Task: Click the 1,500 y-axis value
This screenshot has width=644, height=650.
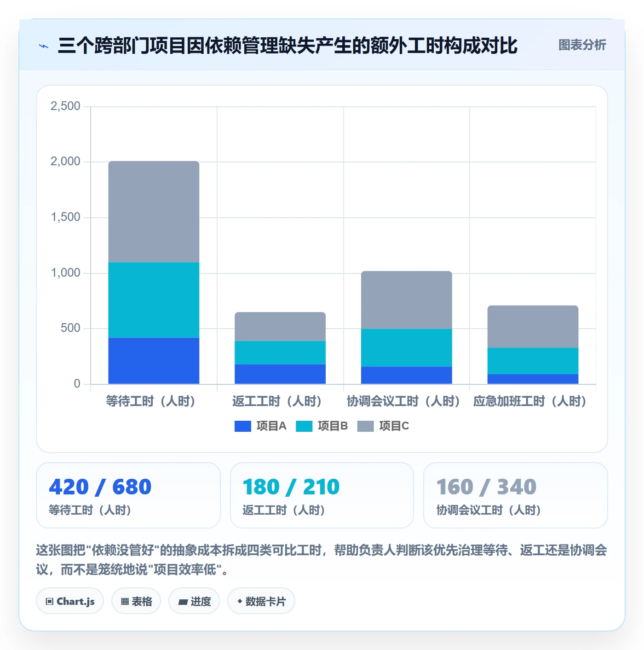Action: point(65,217)
